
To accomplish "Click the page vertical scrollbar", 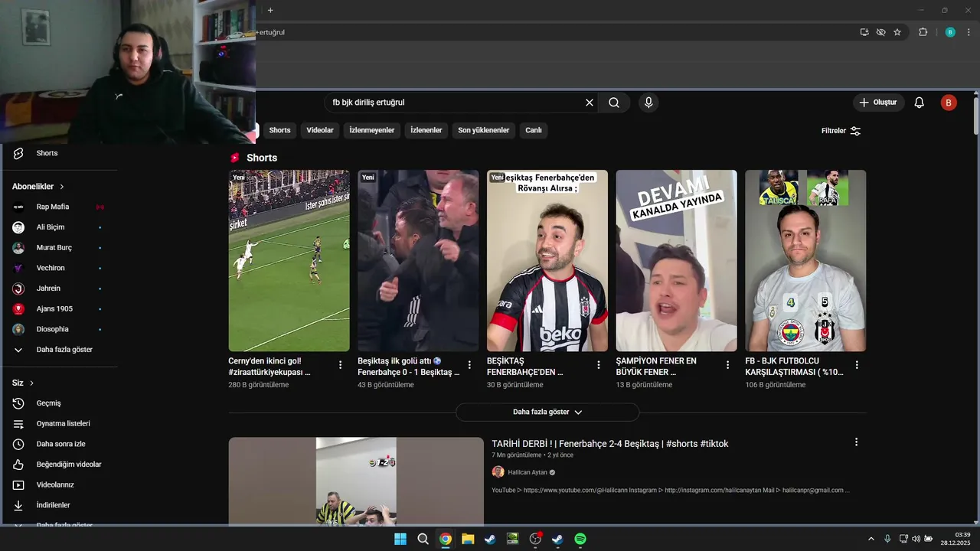I will (975, 115).
